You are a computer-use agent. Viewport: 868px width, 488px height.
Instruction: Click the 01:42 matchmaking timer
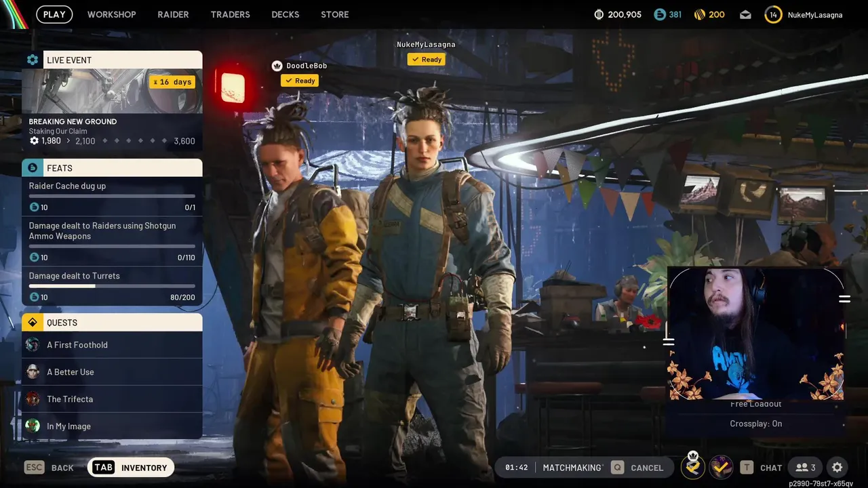click(x=516, y=468)
